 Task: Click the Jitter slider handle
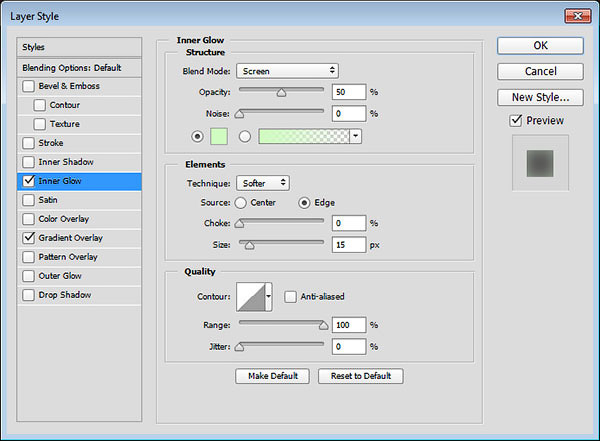point(240,347)
